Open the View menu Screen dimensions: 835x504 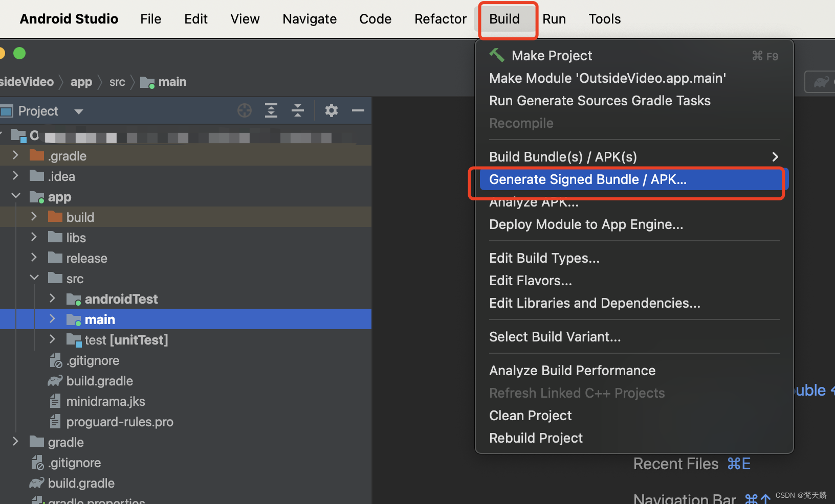tap(245, 19)
